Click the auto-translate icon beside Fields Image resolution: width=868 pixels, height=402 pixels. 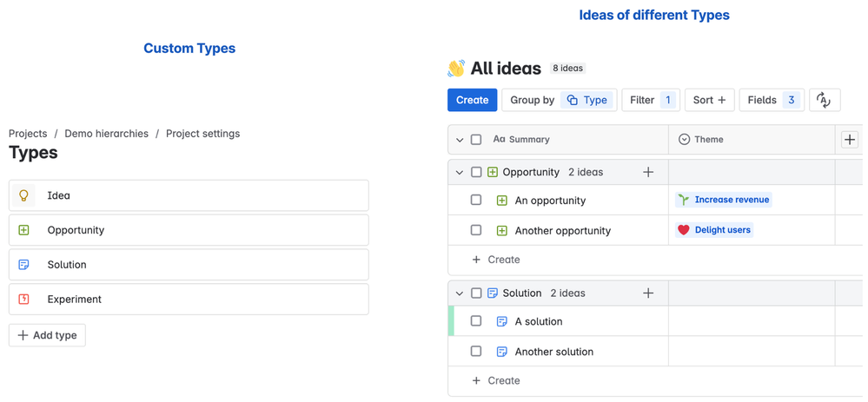coord(825,100)
